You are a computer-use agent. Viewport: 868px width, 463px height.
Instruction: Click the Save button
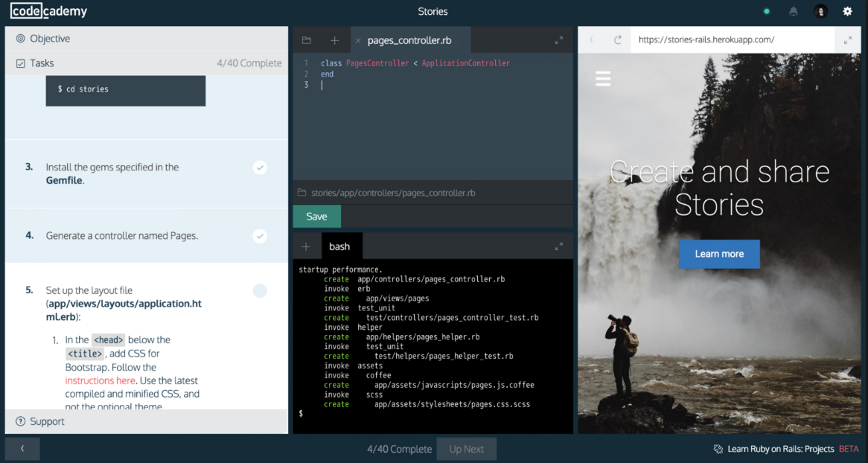pos(316,217)
